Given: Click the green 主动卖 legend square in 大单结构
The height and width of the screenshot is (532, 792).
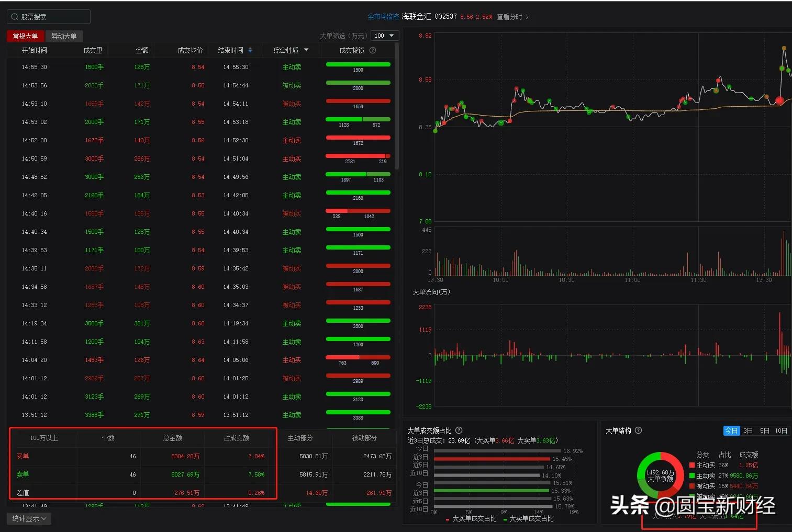Looking at the screenshot, I should [692, 476].
